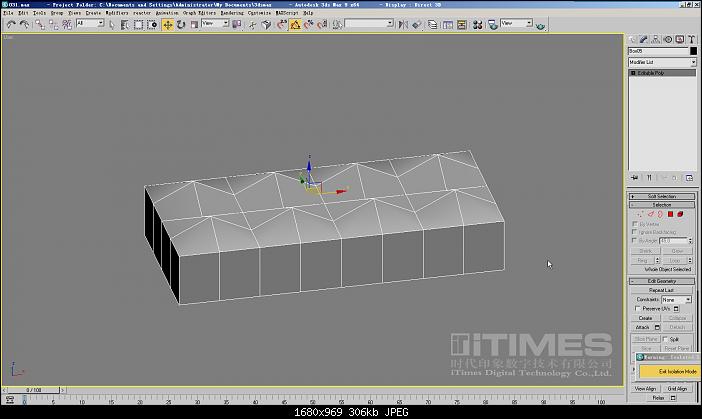This screenshot has width=702, height=419.
Task: Toggle the Preserve UVs checkbox
Action: (638, 308)
